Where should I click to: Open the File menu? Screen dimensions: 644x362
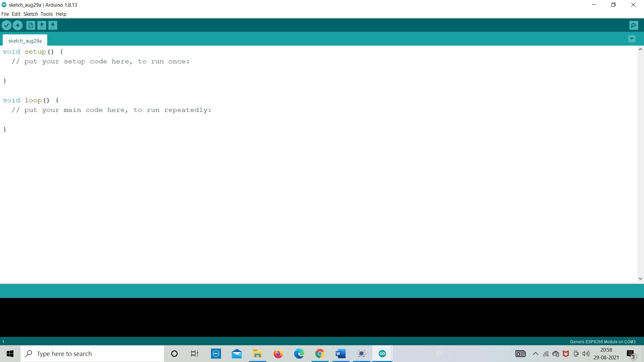(5, 14)
